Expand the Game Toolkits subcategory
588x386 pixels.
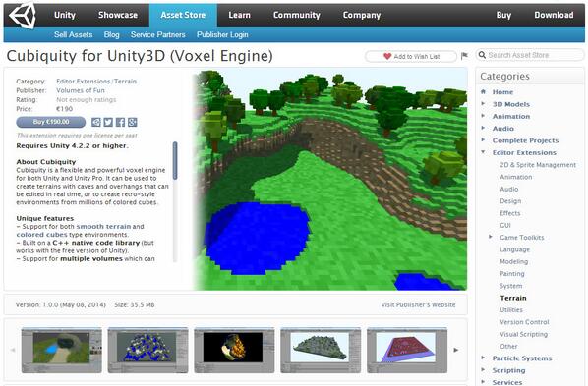pos(491,237)
